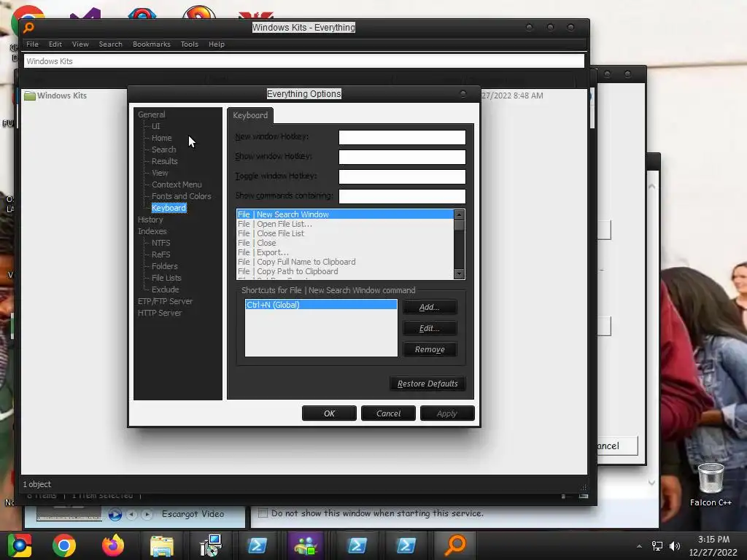Open the Bookmarks menu
This screenshot has width=747, height=560.
[x=152, y=44]
